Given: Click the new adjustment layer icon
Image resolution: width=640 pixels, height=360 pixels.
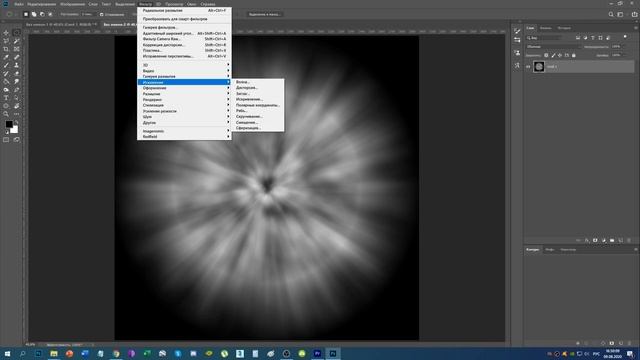Looking at the screenshot, I should (x=603, y=240).
